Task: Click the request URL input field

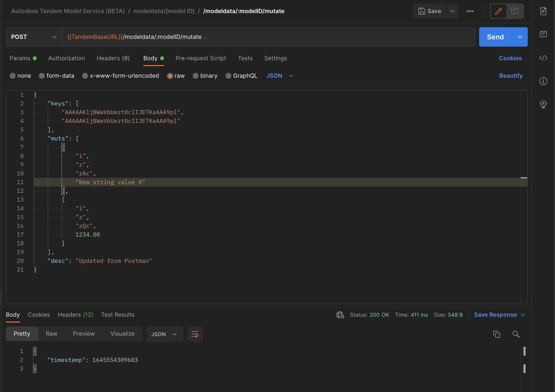Action: [268, 37]
